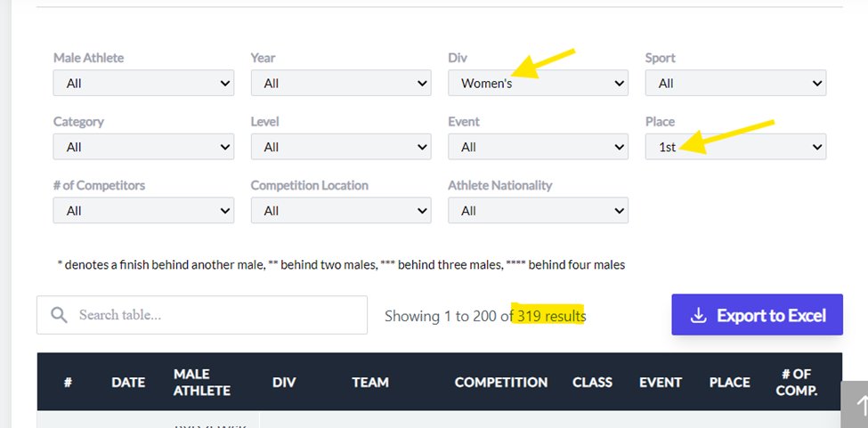Click the Export to Excel button
The width and height of the screenshot is (868, 428).
point(758,315)
